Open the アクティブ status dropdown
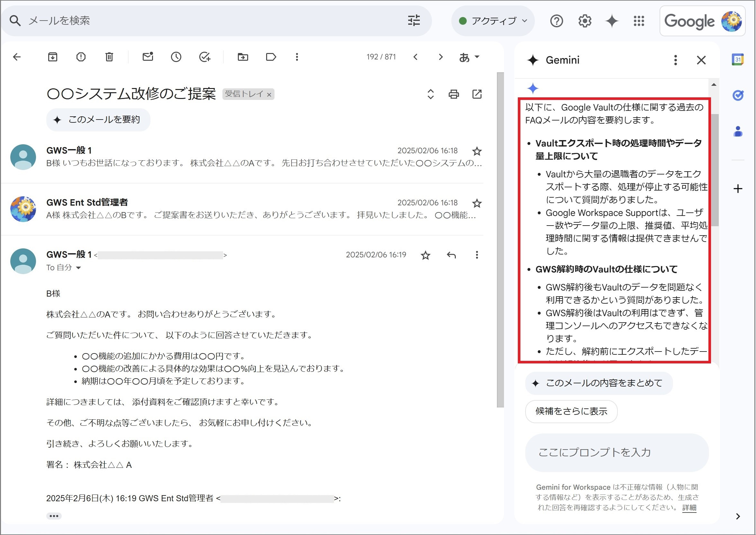 point(493,21)
